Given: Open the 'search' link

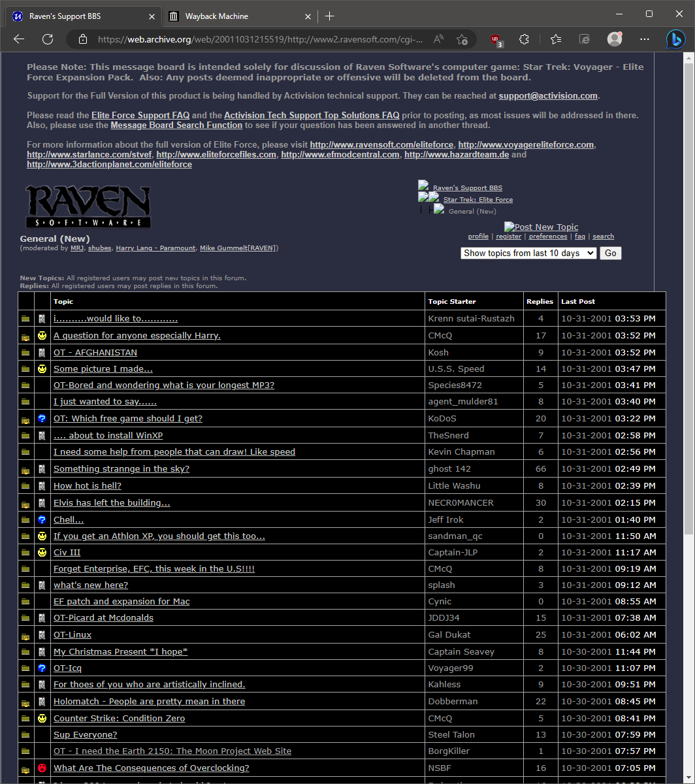Looking at the screenshot, I should point(603,237).
